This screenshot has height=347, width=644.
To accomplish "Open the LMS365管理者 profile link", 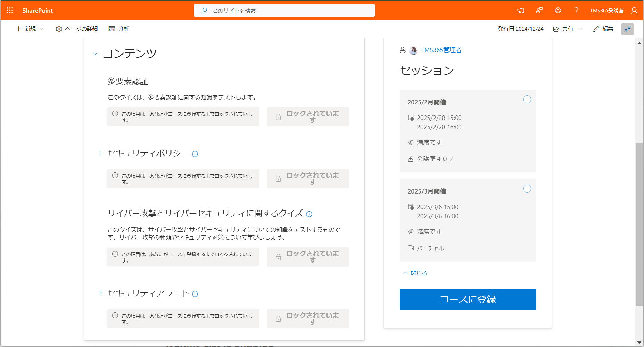I will [x=441, y=50].
